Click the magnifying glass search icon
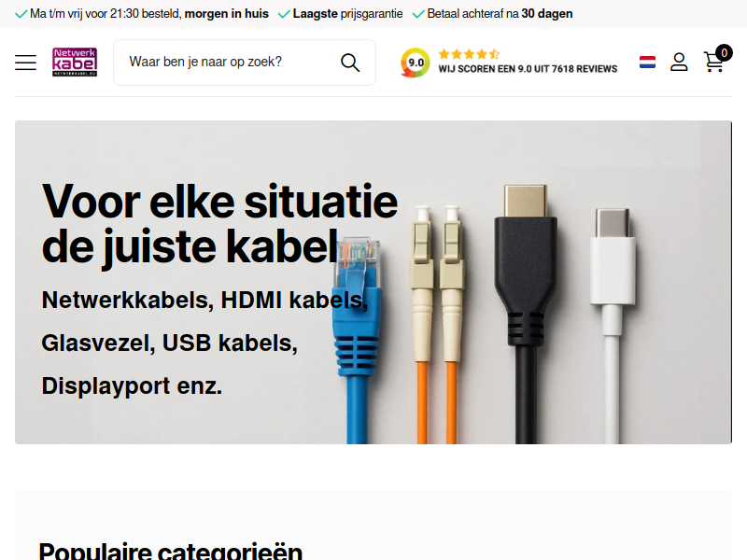Viewport: 747px width, 560px height. pos(350,63)
